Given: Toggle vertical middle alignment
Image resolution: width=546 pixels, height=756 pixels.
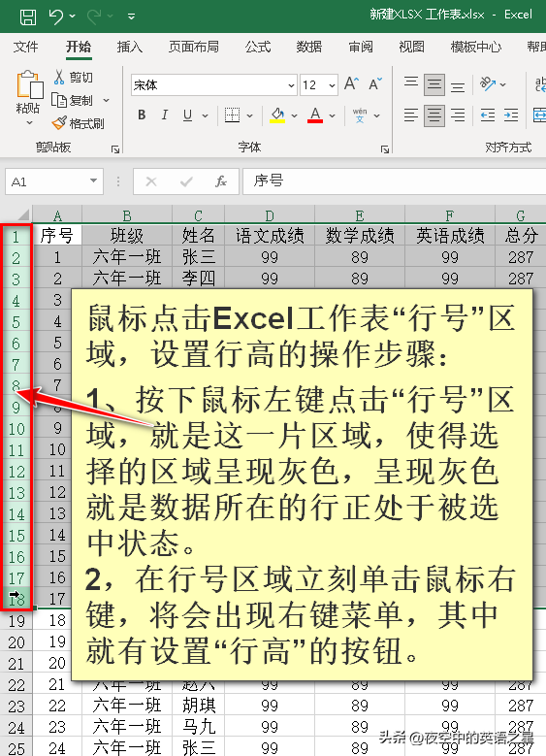Looking at the screenshot, I should [434, 84].
